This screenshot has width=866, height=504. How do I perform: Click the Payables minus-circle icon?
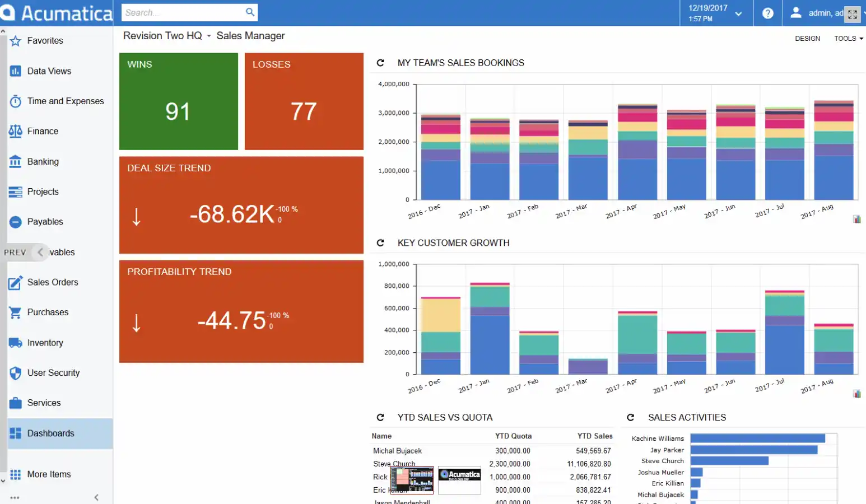pyautogui.click(x=16, y=222)
